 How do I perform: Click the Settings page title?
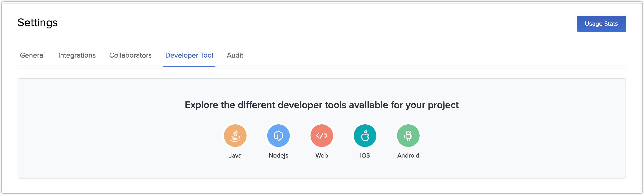point(37,23)
